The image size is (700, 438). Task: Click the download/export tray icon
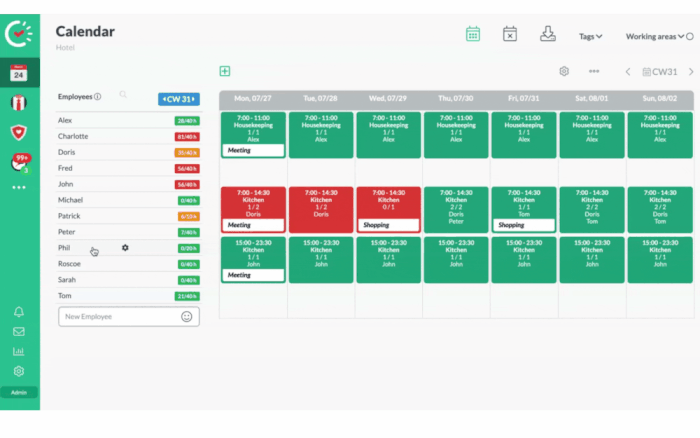tap(548, 34)
